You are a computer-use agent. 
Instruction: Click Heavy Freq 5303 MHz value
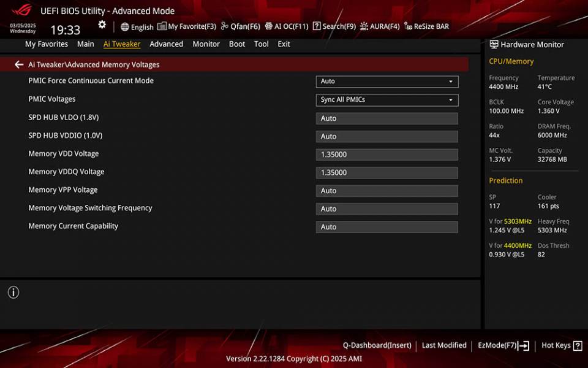(554, 226)
